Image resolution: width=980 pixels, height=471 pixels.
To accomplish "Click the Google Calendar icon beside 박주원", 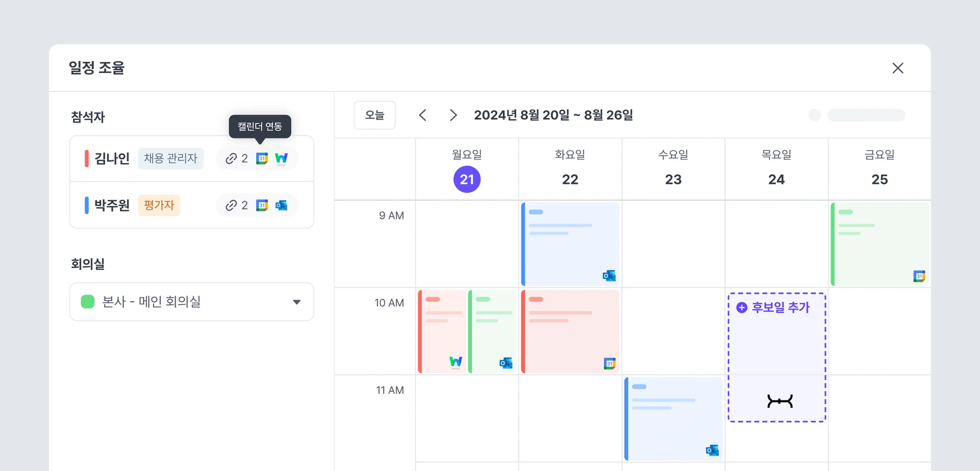I will [x=262, y=205].
